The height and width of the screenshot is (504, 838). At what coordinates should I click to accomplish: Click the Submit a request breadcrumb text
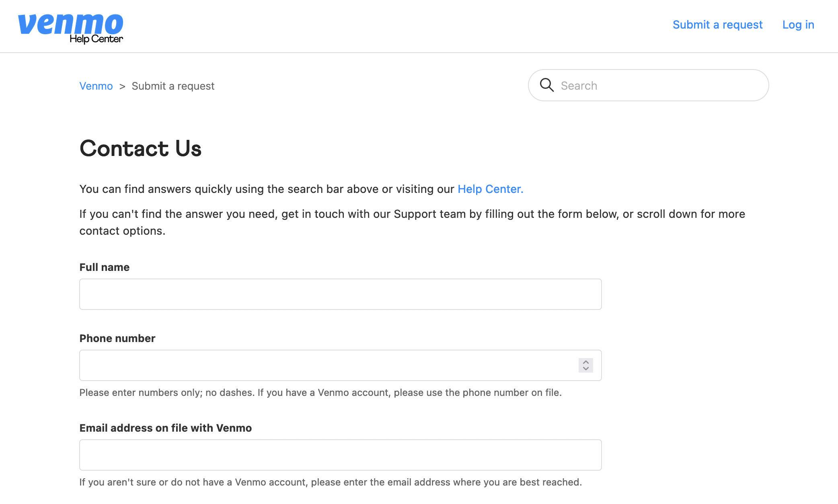click(173, 86)
